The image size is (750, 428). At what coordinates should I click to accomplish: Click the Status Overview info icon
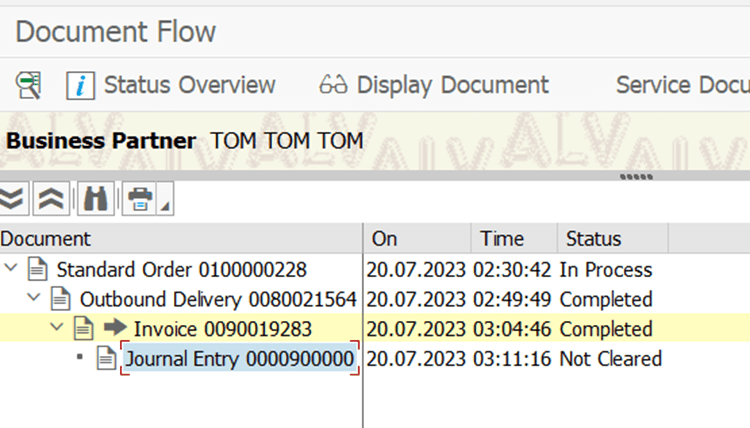pyautogui.click(x=81, y=85)
